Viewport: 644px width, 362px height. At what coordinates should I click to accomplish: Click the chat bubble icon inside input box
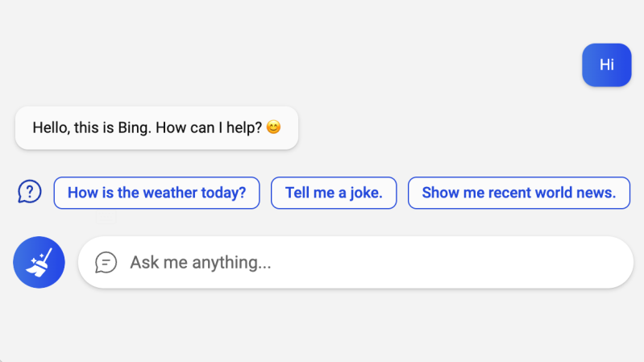tap(106, 262)
